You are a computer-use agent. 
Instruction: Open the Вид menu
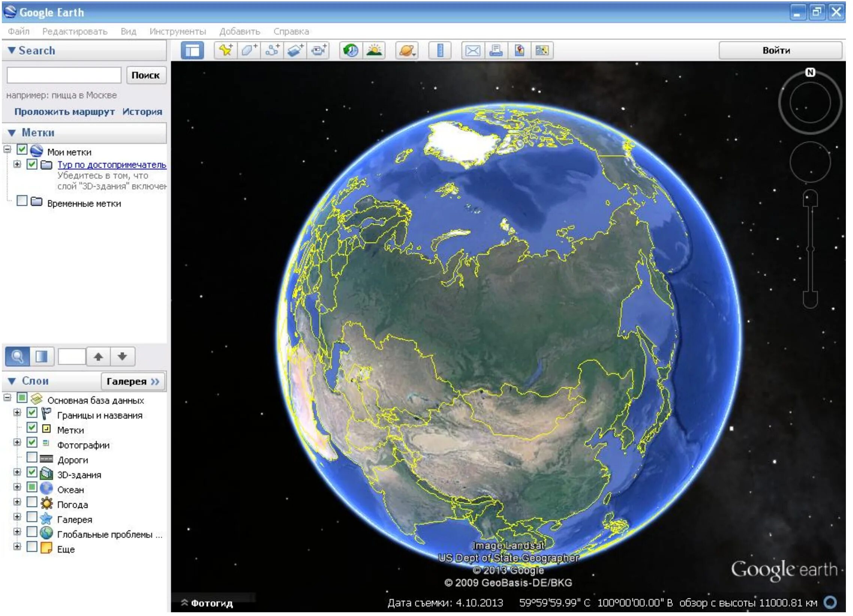(128, 31)
